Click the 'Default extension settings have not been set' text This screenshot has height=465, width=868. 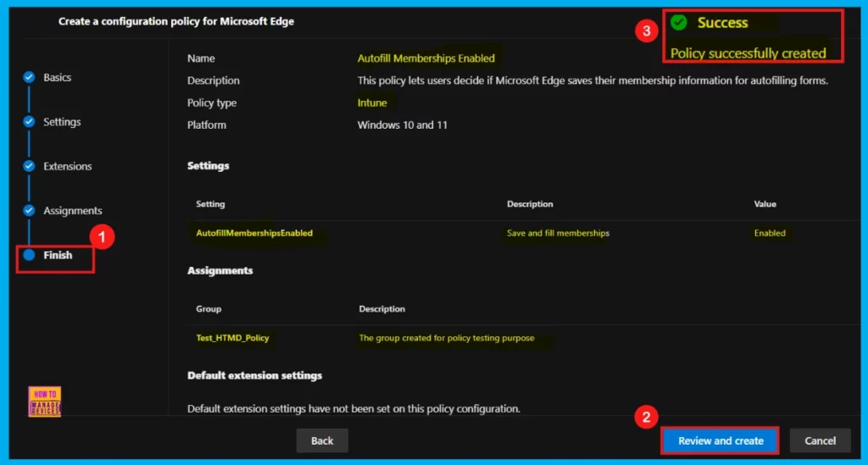[353, 408]
